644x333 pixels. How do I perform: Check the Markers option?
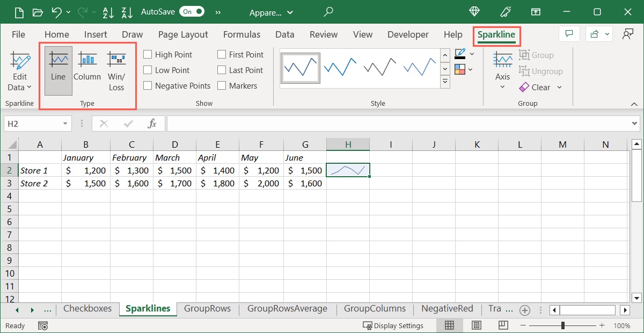pyautogui.click(x=221, y=85)
